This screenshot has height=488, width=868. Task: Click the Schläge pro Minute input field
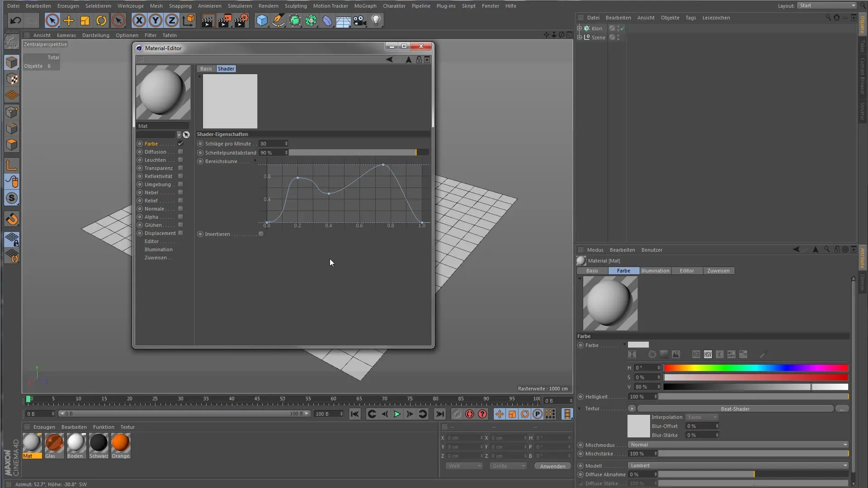(x=274, y=144)
